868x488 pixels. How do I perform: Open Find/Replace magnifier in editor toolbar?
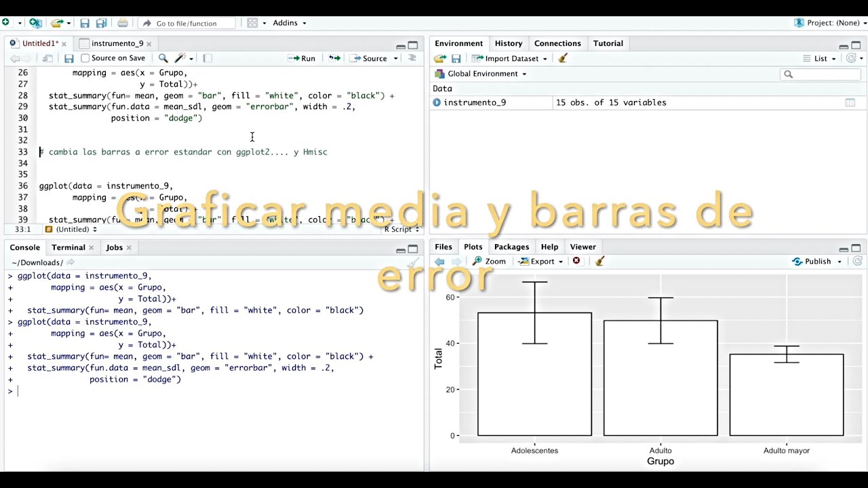click(x=163, y=58)
